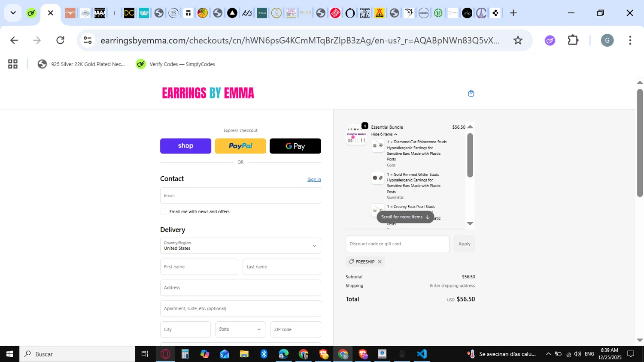Click the Apartment, suite optional field
This screenshot has width=644, height=362.
[240, 308]
